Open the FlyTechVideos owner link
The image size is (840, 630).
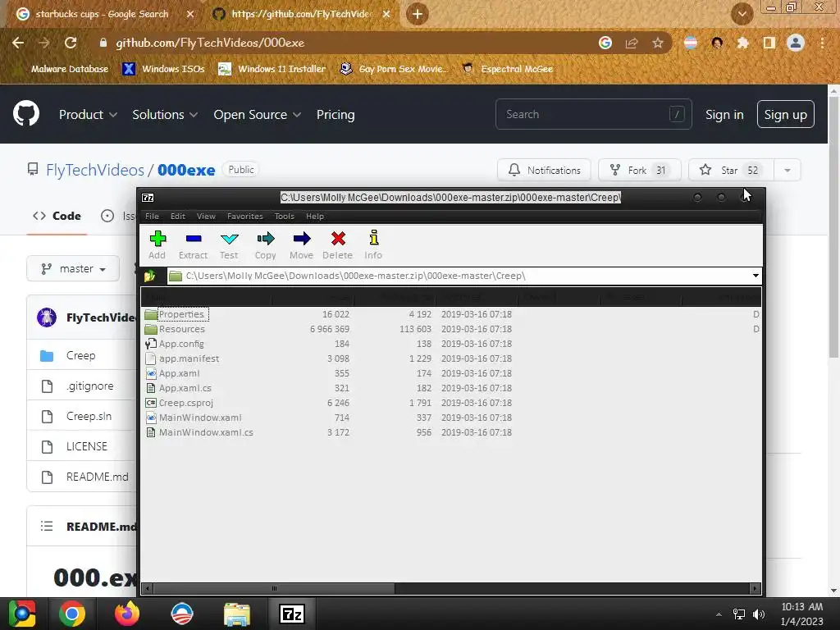coord(95,170)
